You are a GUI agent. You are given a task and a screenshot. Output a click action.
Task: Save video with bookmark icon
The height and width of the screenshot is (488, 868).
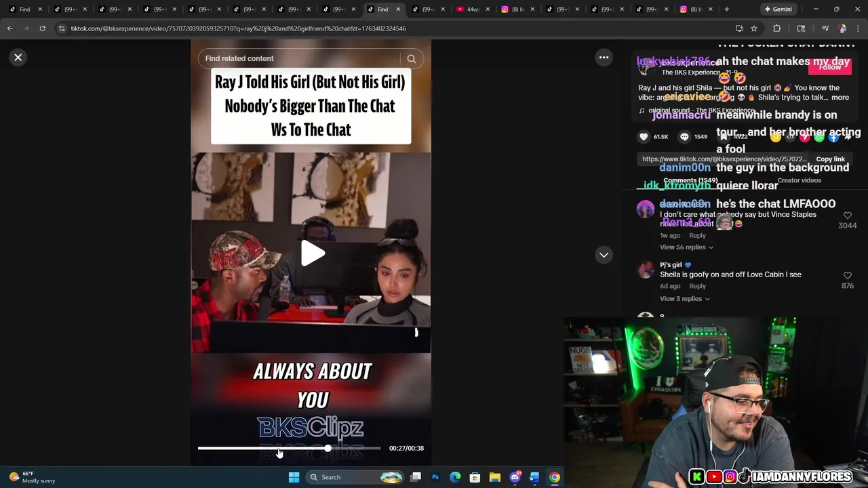point(724,136)
